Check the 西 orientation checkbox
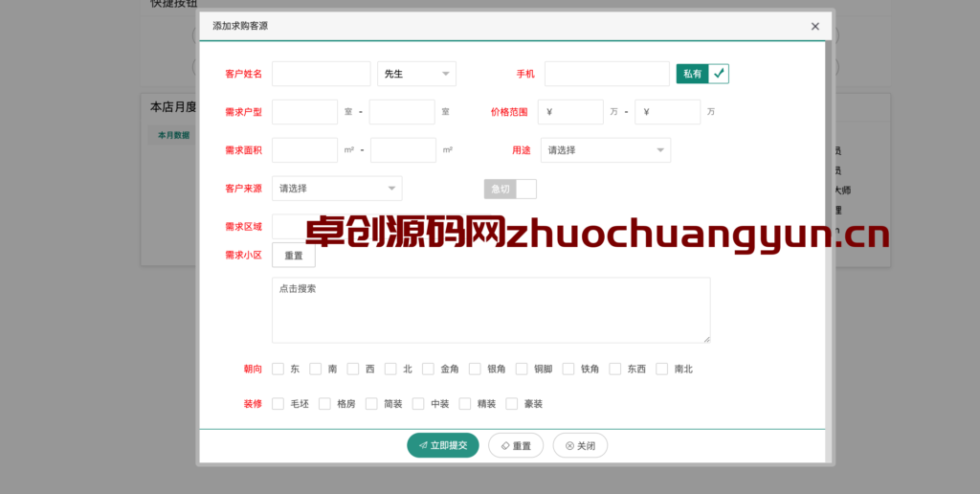This screenshot has height=494, width=980. pyautogui.click(x=353, y=369)
